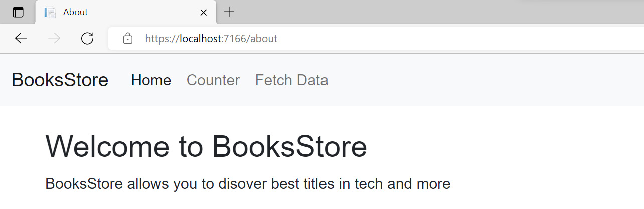The height and width of the screenshot is (209, 644).
Task: Click the forward arrow button
Action: (54, 38)
